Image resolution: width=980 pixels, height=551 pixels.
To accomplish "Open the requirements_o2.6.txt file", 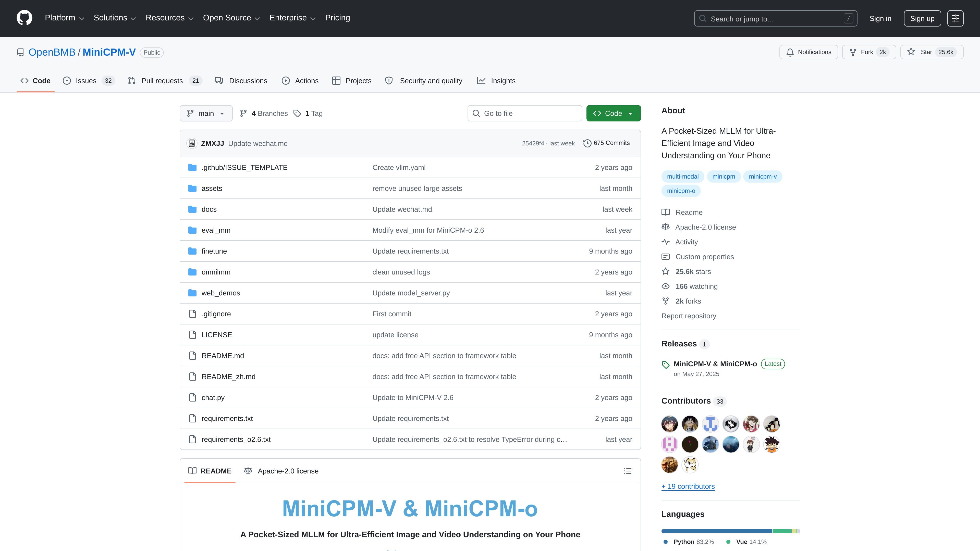I will click(236, 440).
